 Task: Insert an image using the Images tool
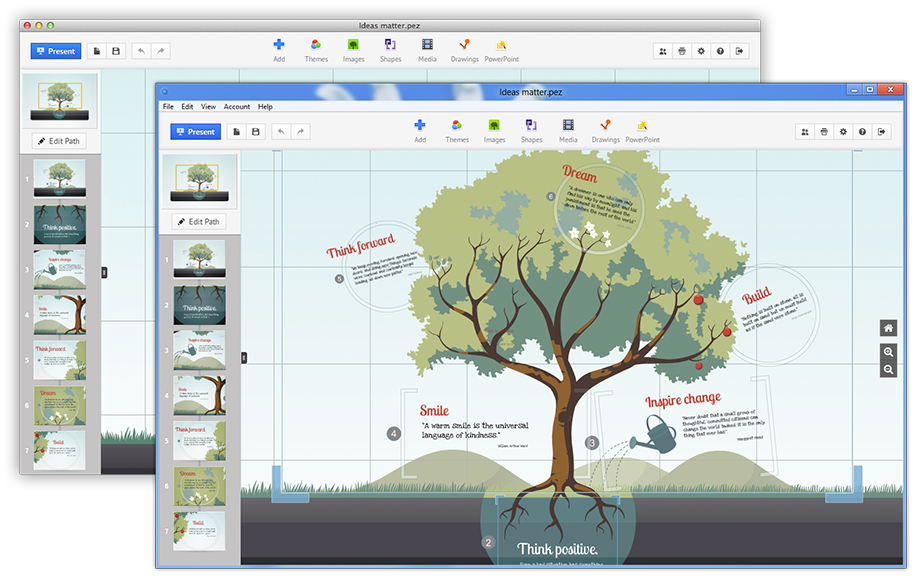[494, 129]
